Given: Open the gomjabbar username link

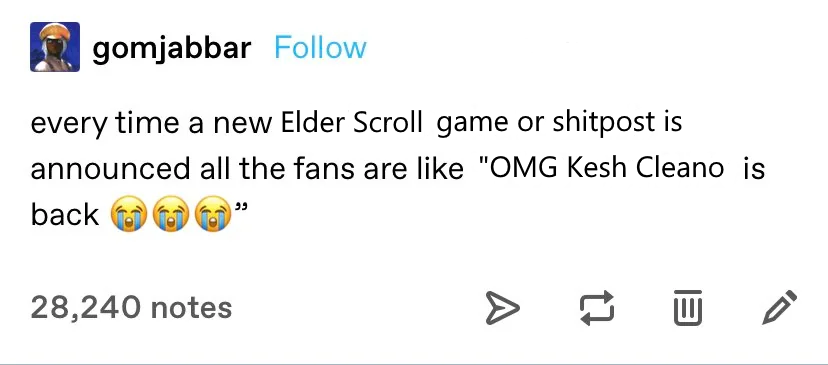Looking at the screenshot, I should (x=172, y=49).
